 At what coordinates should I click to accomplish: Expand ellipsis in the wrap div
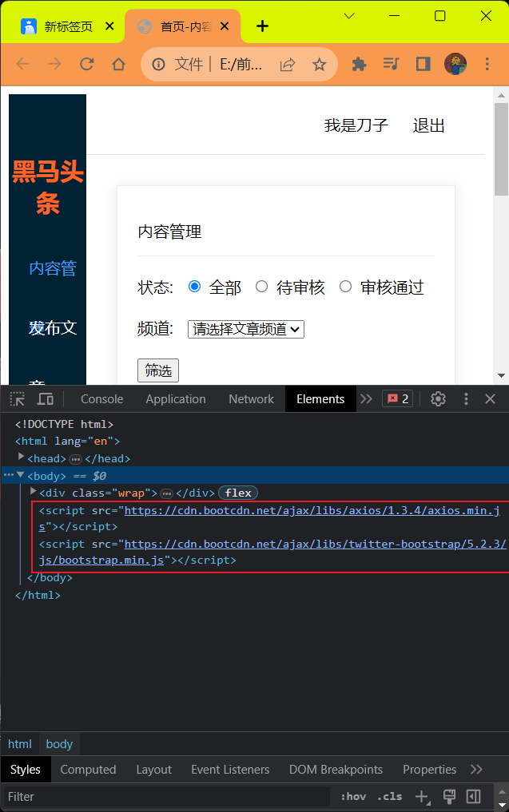click(166, 493)
